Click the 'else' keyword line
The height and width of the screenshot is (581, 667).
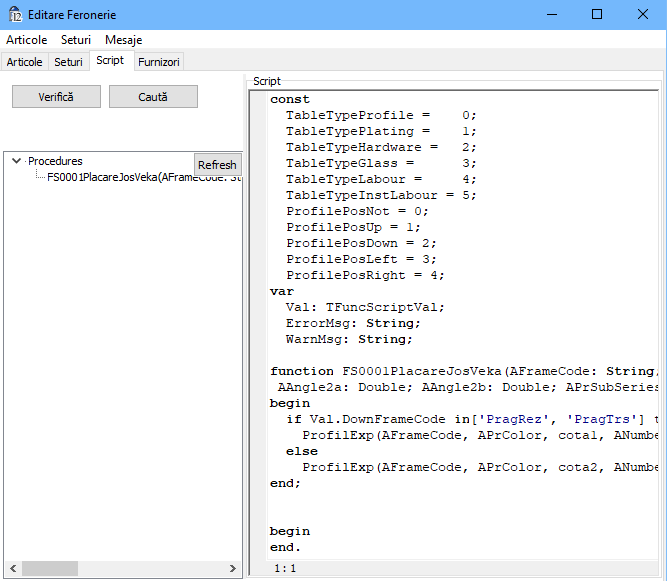pos(302,451)
